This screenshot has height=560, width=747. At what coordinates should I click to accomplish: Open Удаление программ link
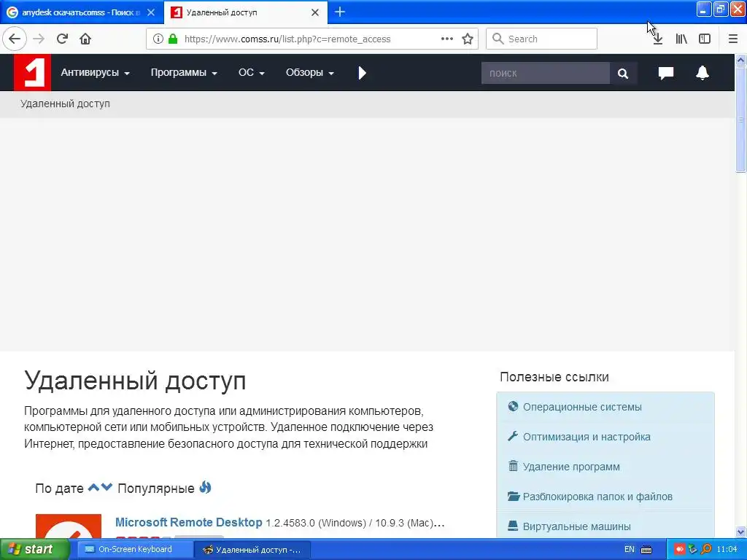click(x=571, y=467)
